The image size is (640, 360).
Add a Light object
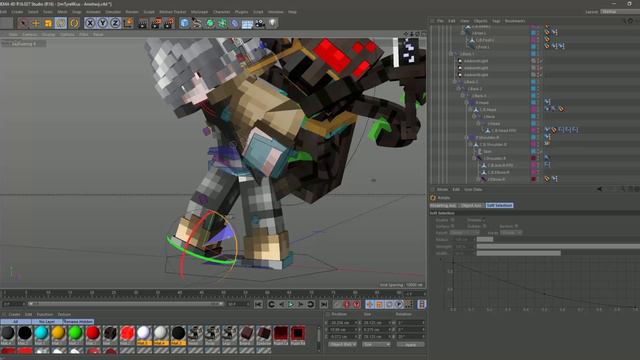[x=273, y=23]
